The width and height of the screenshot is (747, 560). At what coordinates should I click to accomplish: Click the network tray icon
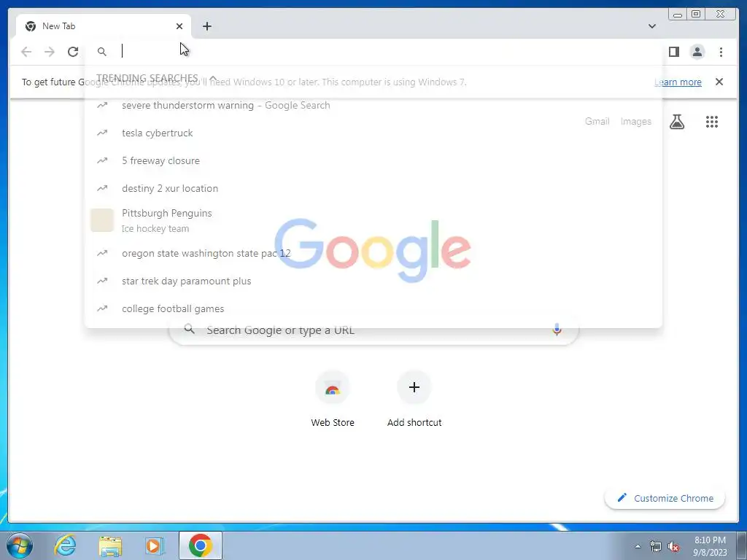[656, 546]
